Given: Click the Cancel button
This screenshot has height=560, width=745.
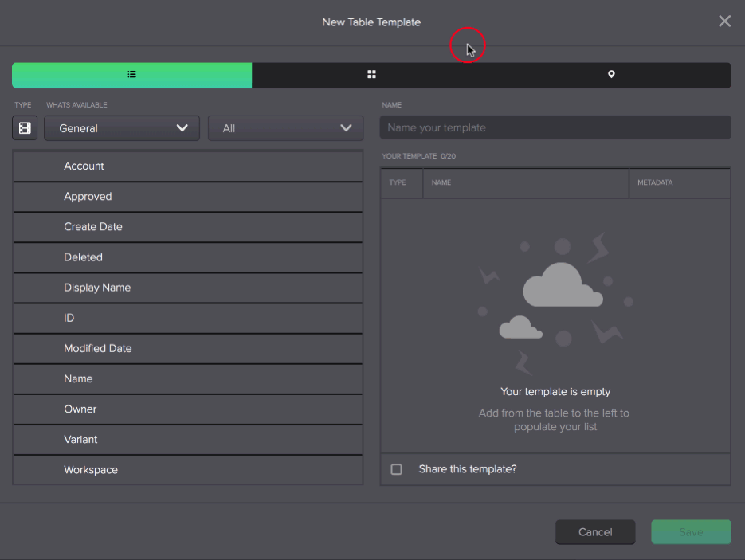Looking at the screenshot, I should pyautogui.click(x=595, y=532).
